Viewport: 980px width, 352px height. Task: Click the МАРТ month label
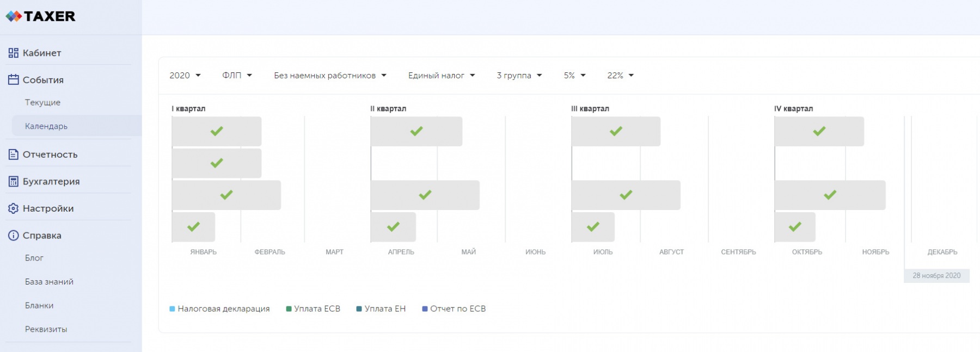(334, 252)
